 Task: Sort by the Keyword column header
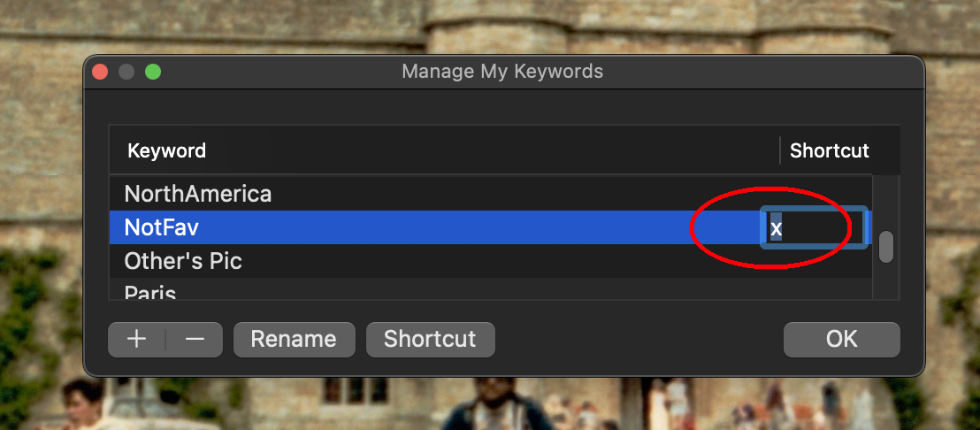click(x=166, y=150)
